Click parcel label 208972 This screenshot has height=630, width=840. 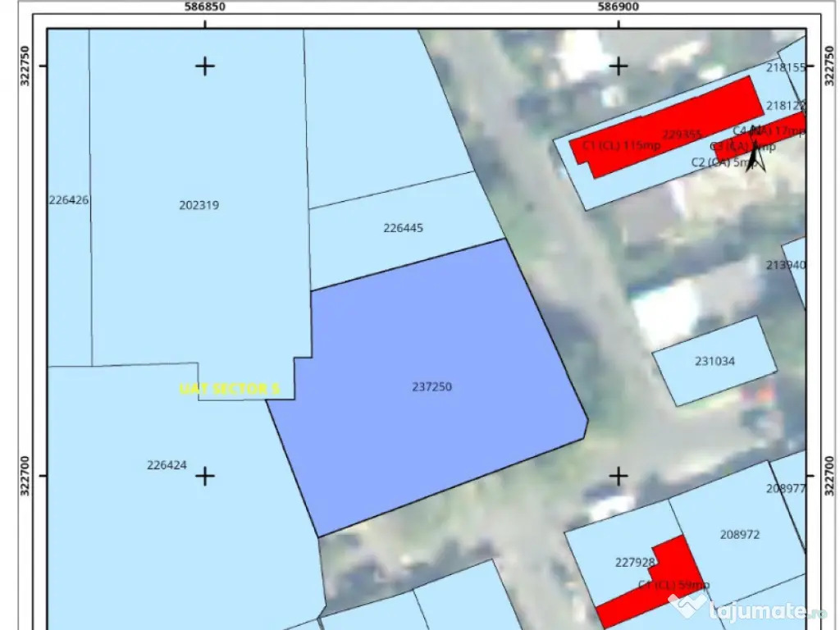[739, 534]
